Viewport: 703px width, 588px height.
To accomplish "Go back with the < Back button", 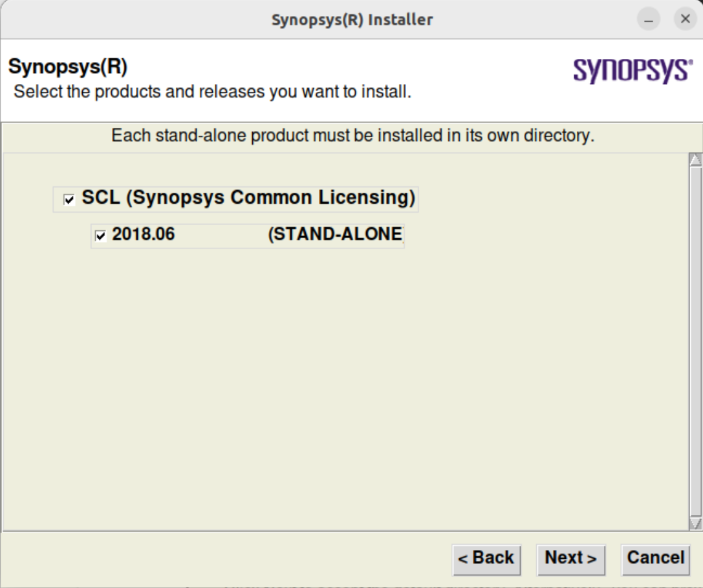I will tap(486, 559).
